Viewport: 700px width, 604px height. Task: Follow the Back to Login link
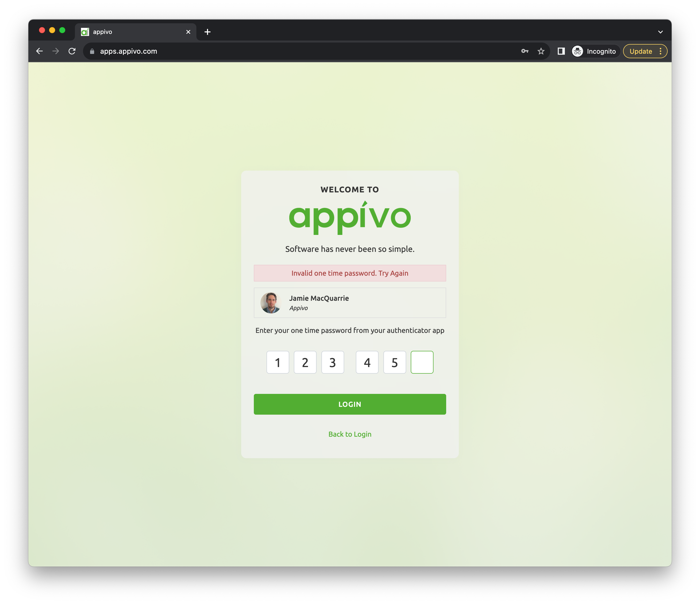coord(350,434)
